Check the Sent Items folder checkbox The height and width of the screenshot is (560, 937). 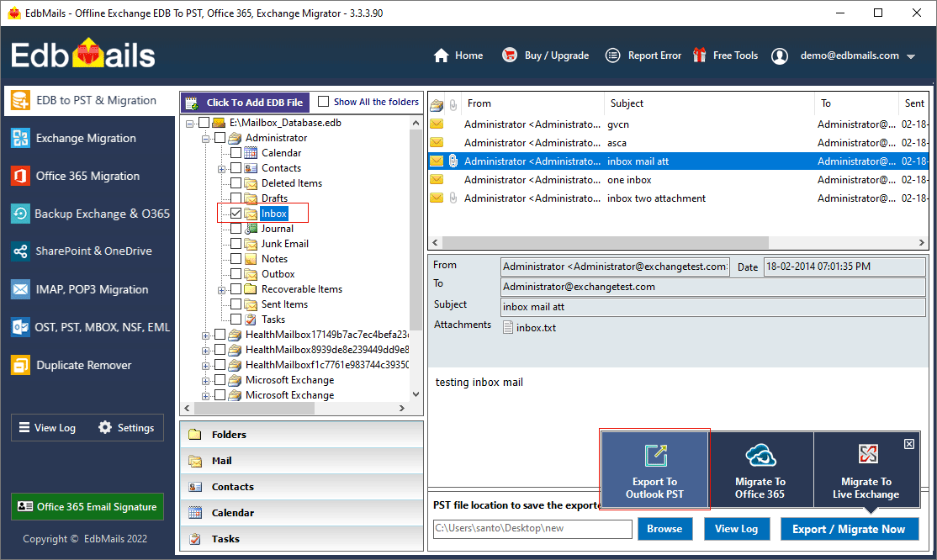tap(236, 304)
